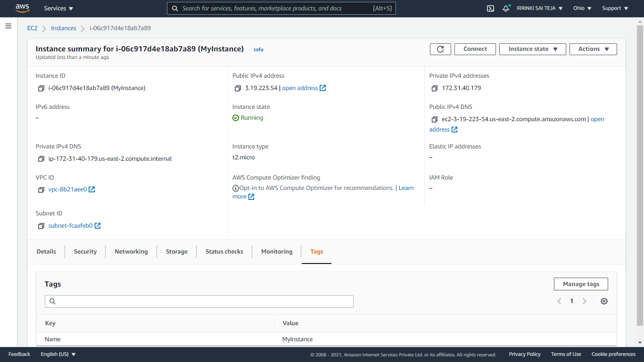Select the Tags tab

(317, 252)
